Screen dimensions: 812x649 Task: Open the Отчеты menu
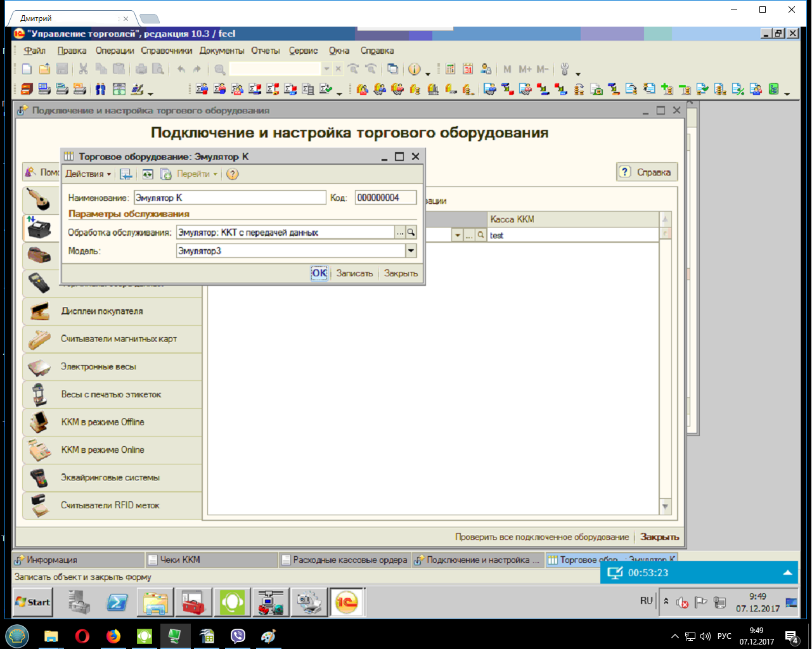coord(266,51)
